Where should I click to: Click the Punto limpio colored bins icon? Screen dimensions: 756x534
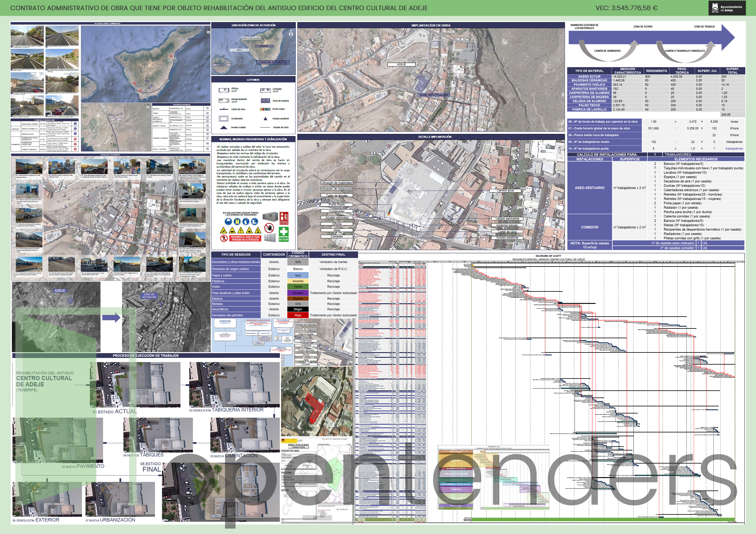click(265, 109)
